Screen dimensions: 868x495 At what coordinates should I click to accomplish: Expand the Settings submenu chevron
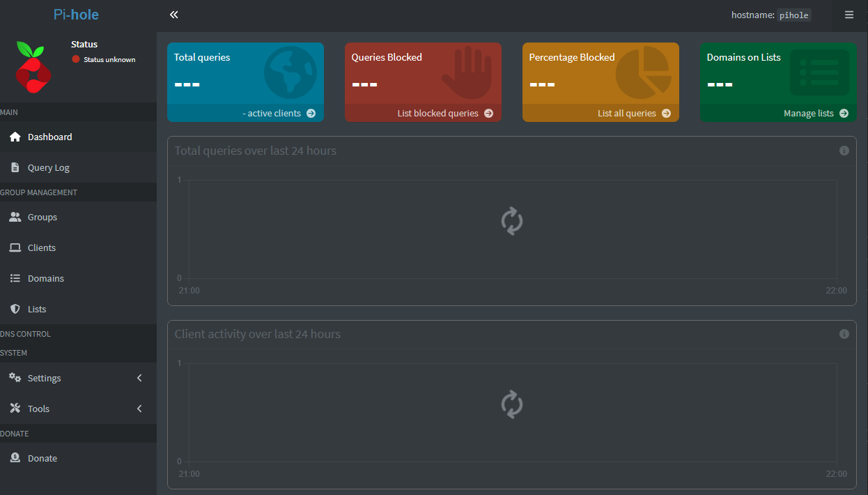point(139,378)
